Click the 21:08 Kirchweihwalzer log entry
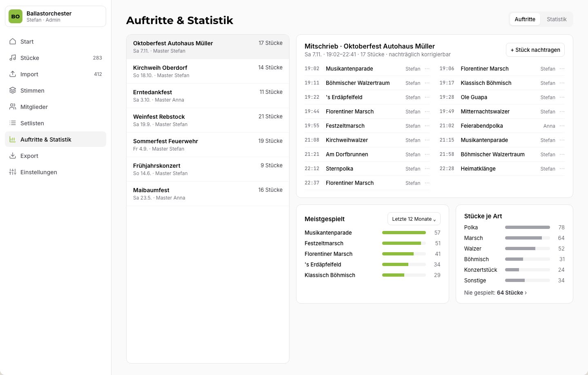The height and width of the screenshot is (375, 588). [x=367, y=140]
